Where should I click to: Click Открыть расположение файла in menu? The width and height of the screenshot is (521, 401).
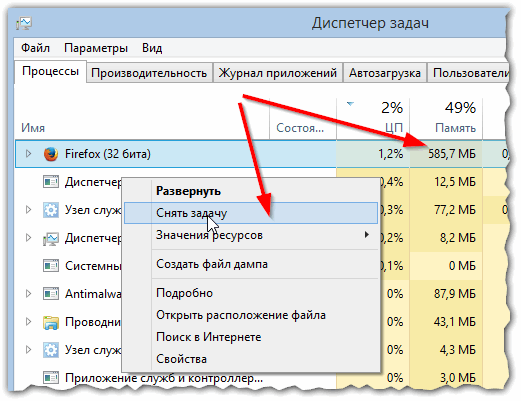(x=241, y=315)
